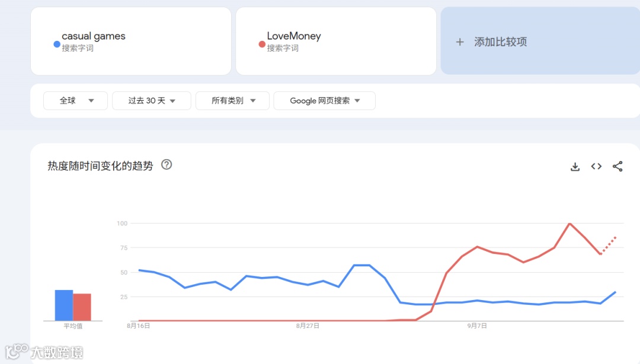Open Google 网页搜索 search type dropdown

(325, 101)
